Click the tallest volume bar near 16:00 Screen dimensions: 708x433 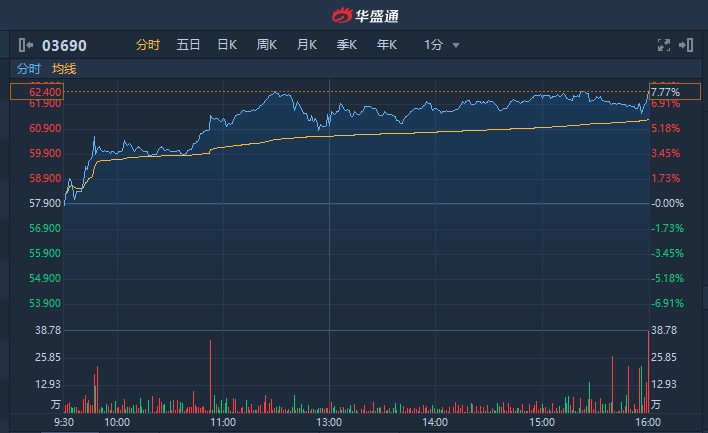648,370
